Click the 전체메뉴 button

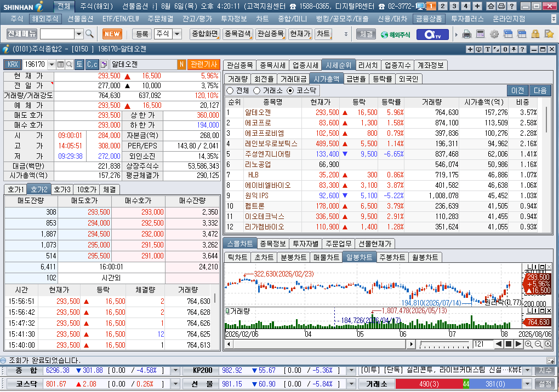pyautogui.click(x=22, y=34)
